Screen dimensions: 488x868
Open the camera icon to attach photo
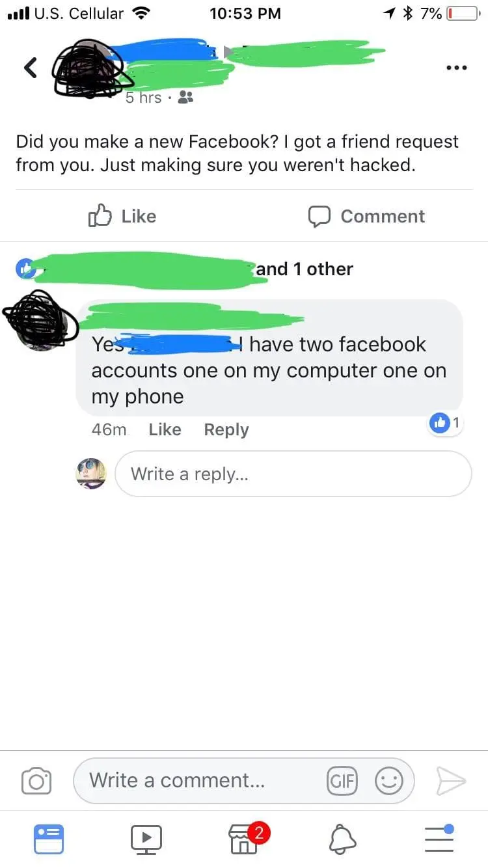point(36,780)
